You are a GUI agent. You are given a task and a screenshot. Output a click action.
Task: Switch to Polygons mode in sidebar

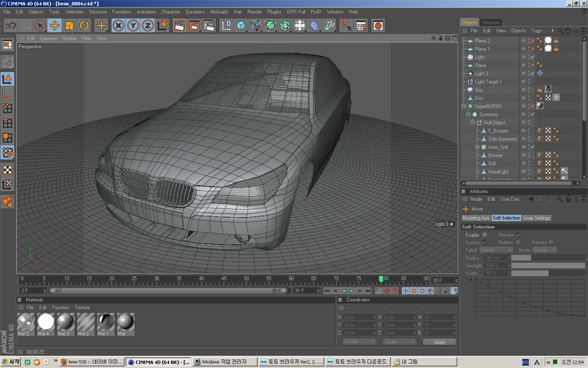pos(7,138)
